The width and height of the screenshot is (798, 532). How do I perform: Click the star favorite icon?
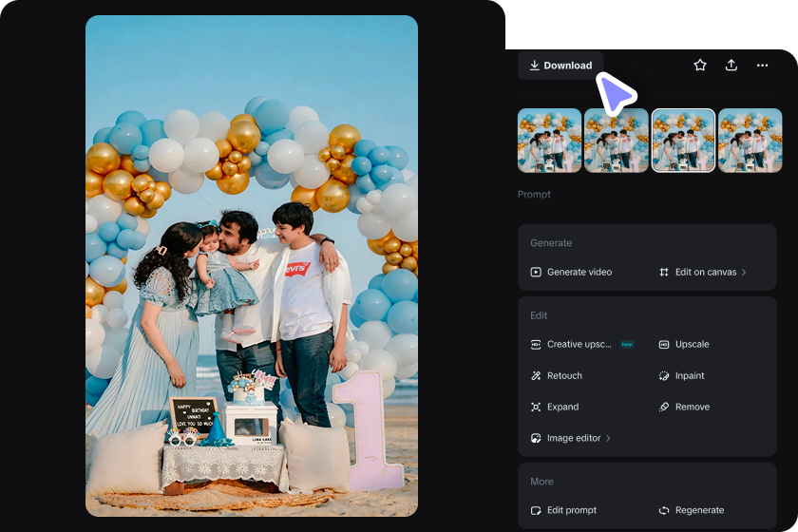700,66
